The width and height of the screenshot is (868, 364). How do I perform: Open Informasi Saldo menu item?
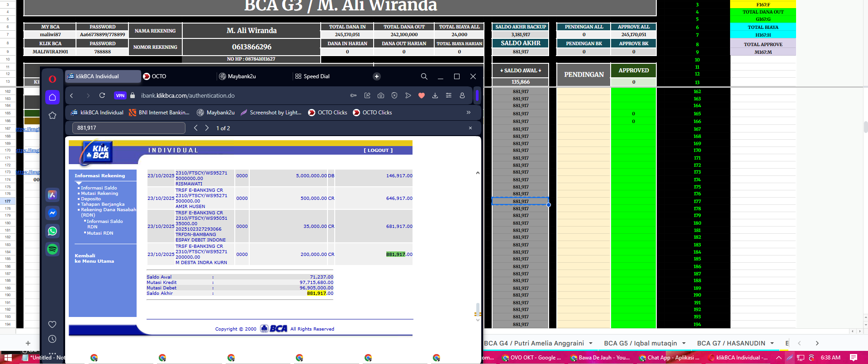click(x=99, y=188)
